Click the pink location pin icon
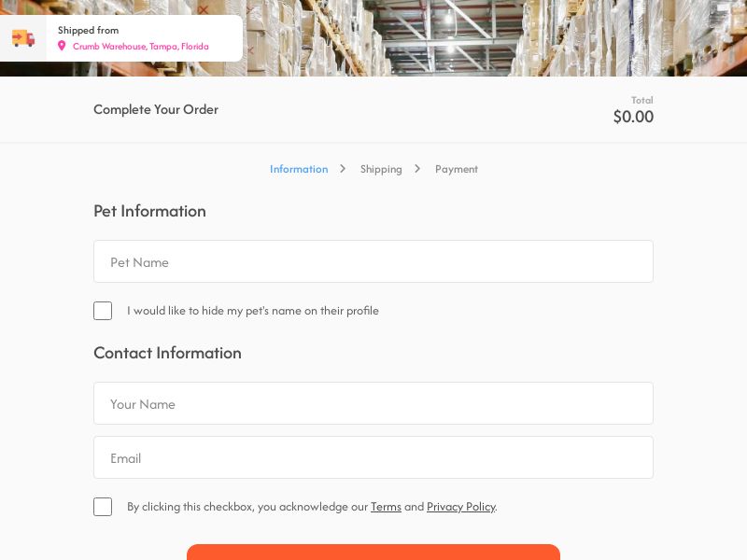The image size is (747, 560). [62, 46]
